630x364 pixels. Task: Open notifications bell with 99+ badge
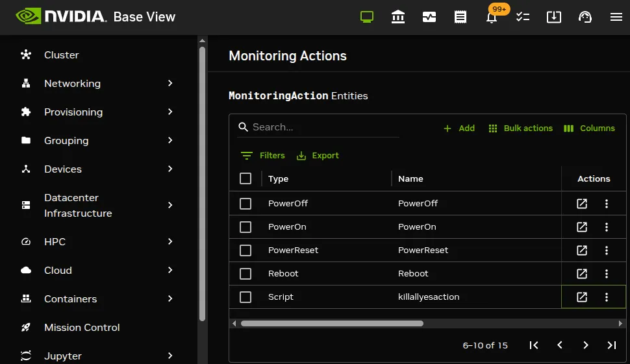coord(492,18)
